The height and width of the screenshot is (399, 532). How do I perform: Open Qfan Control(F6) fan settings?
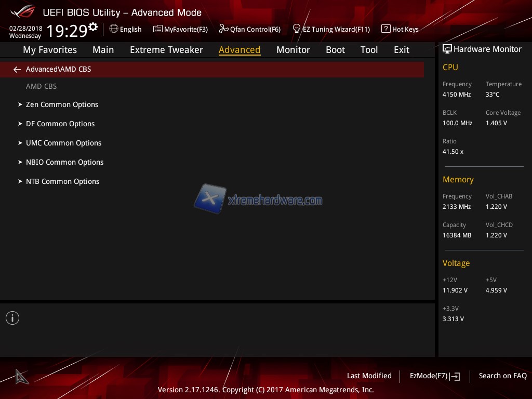[250, 30]
